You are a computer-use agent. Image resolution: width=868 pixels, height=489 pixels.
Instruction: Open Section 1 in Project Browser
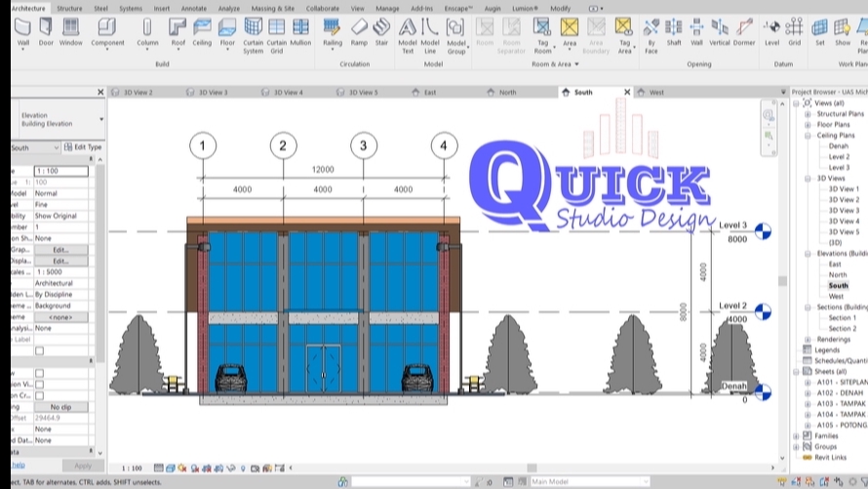[x=842, y=318]
